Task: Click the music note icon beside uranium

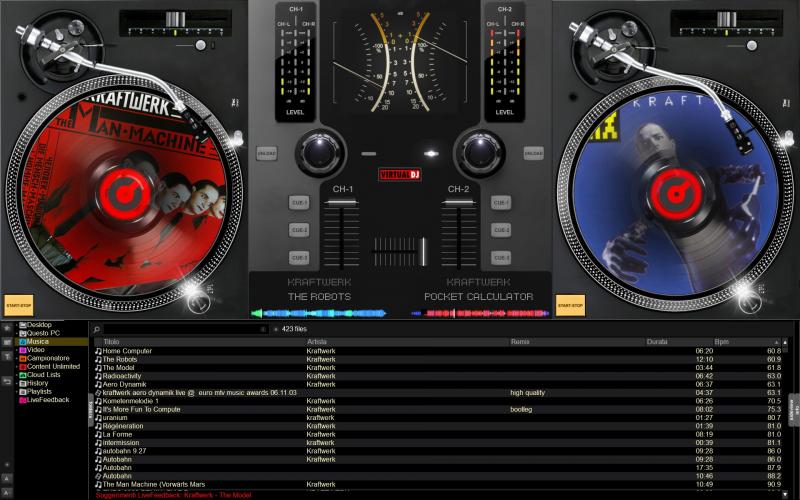Action: click(98, 418)
